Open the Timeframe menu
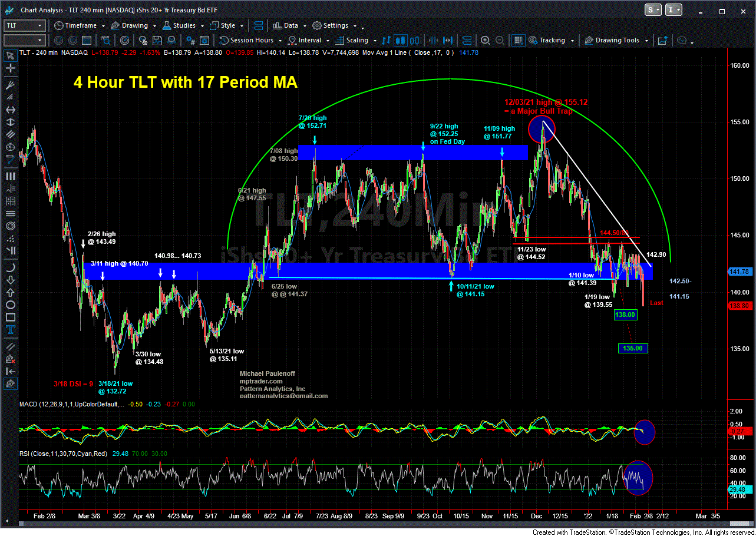Screen dimensions: 756x536 click(x=77, y=25)
